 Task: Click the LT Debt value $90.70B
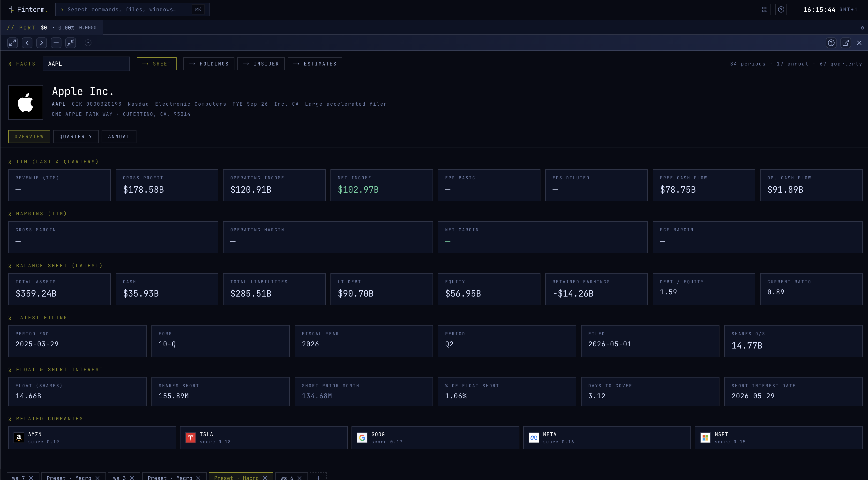pyautogui.click(x=355, y=293)
